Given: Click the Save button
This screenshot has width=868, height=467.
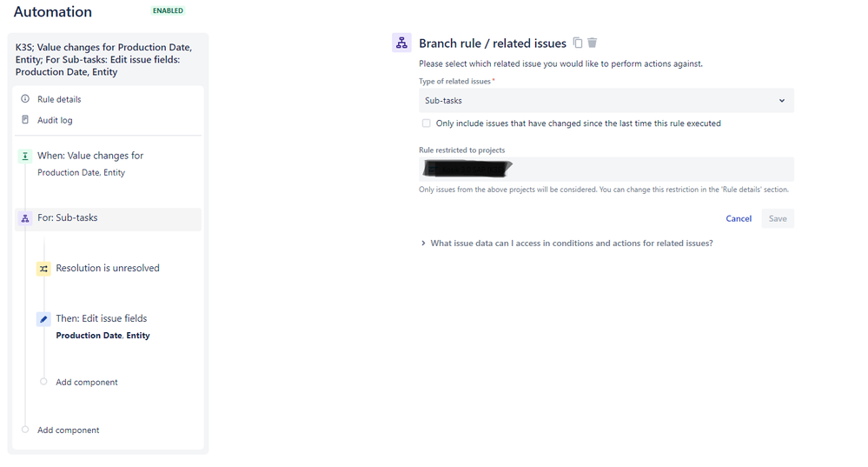Looking at the screenshot, I should point(778,218).
